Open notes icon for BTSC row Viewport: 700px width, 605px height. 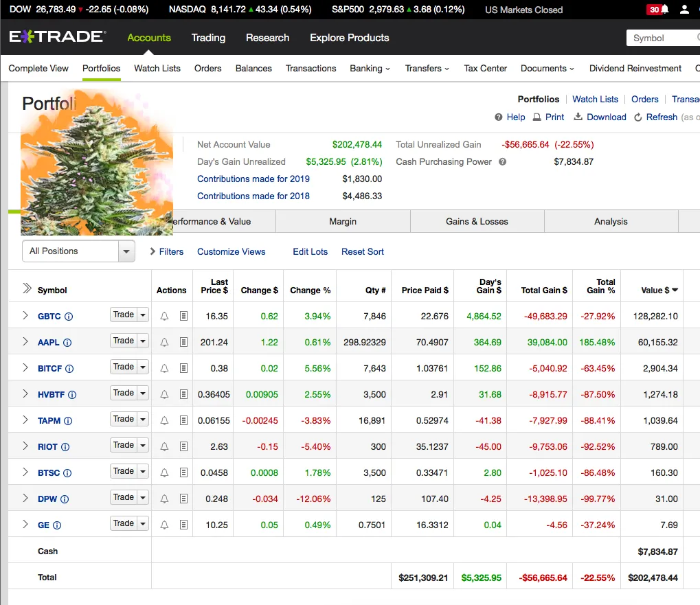[183, 473]
